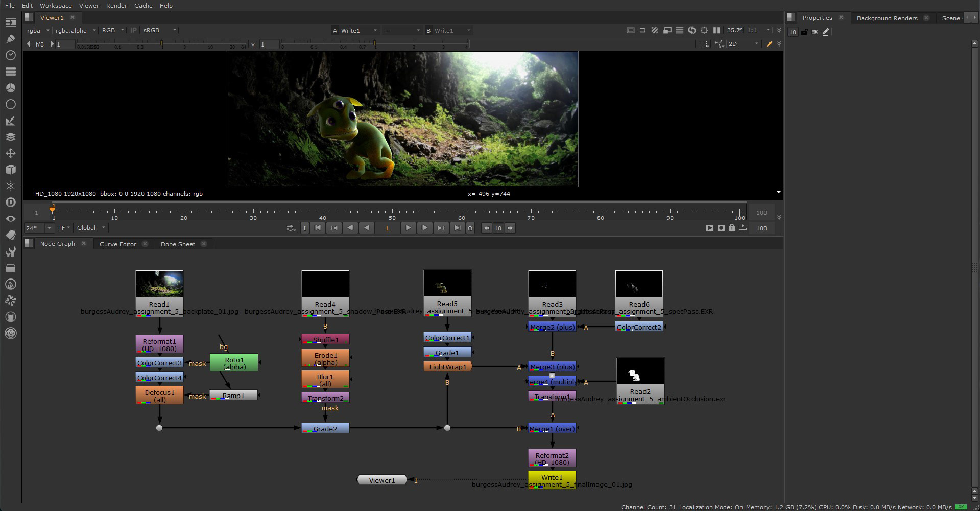Click the orange eyedropper icon
The height and width of the screenshot is (511, 980).
click(x=769, y=44)
